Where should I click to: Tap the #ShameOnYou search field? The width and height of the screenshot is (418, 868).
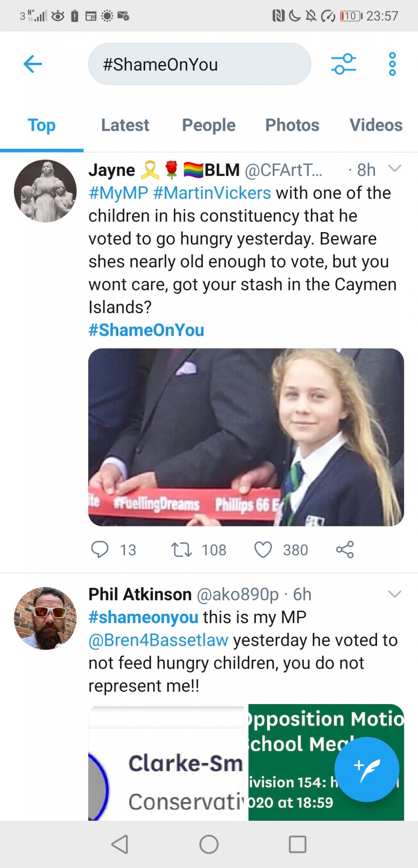coord(200,64)
